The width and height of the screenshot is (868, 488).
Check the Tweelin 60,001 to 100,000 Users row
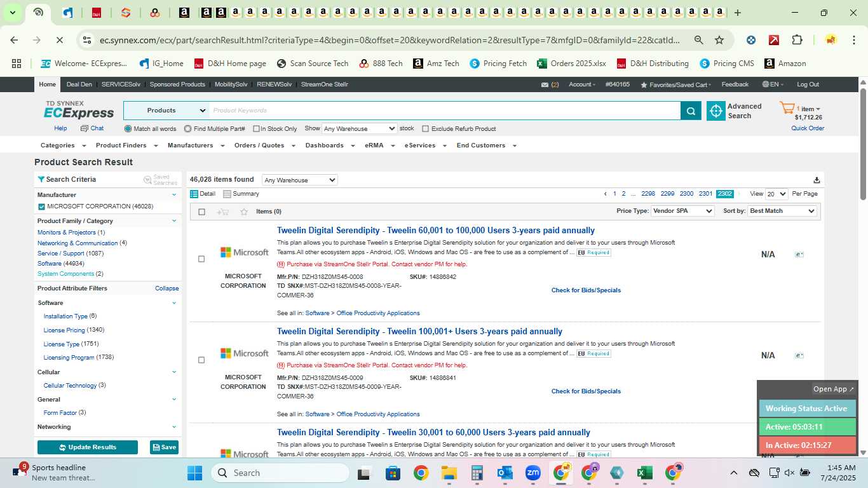coord(201,259)
